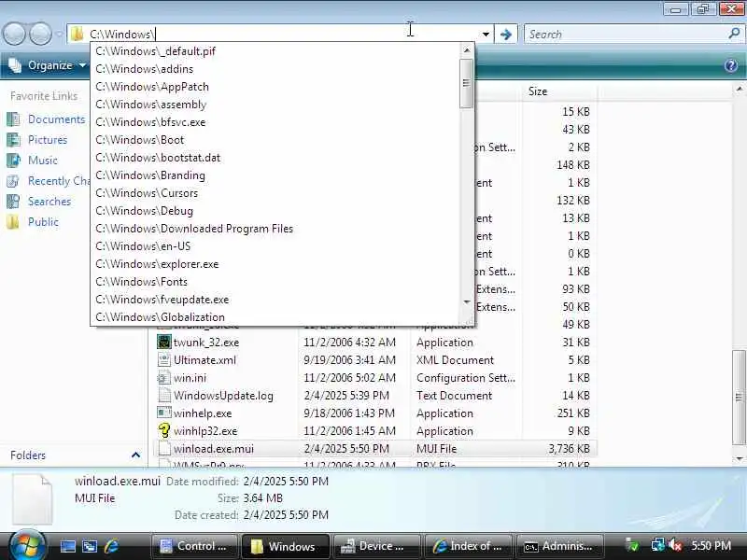The width and height of the screenshot is (747, 560).
Task: Open Music favorite link
Action: click(x=42, y=160)
